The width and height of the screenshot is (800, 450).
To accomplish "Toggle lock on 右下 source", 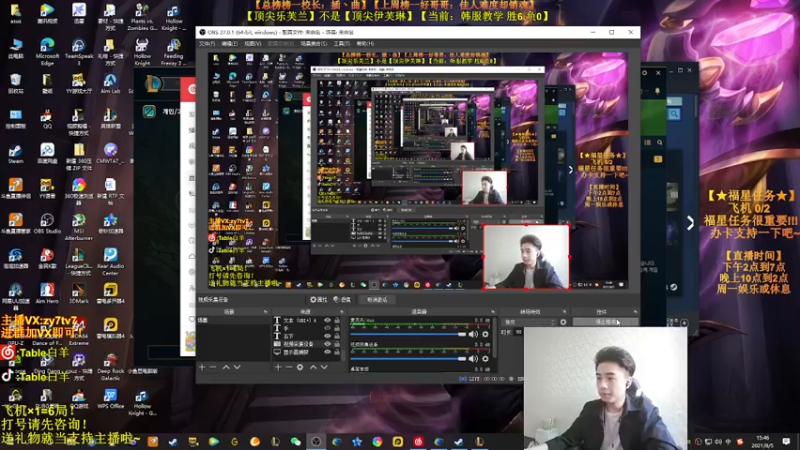I will pyautogui.click(x=337, y=336).
